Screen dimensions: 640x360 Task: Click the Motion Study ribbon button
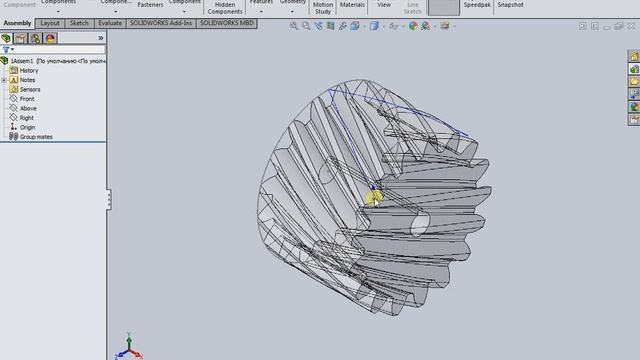click(x=323, y=8)
